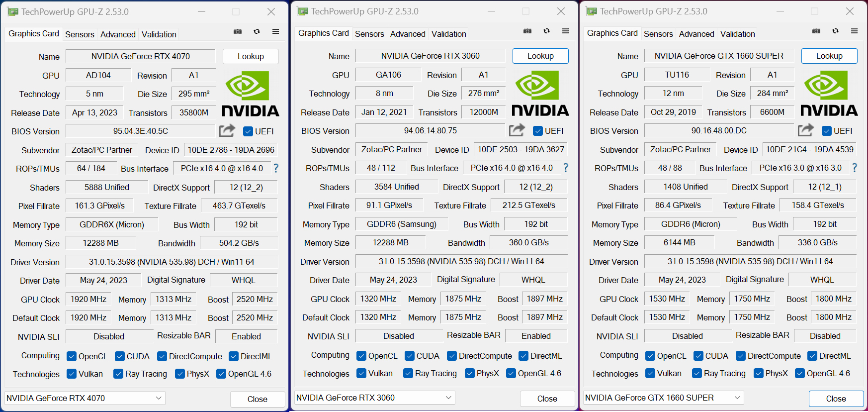Open the NVIDIA GeForce RTX 3060 GPU selector dropdown
This screenshot has height=412, width=868.
click(375, 398)
